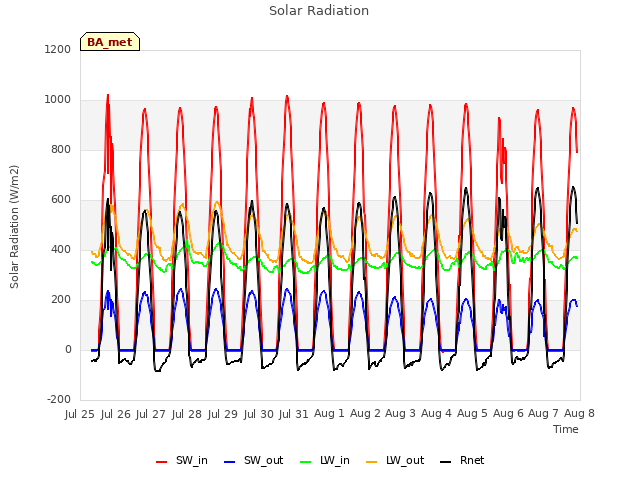Click the Solar Radiation (W/m2) y-axis label

tap(14, 227)
